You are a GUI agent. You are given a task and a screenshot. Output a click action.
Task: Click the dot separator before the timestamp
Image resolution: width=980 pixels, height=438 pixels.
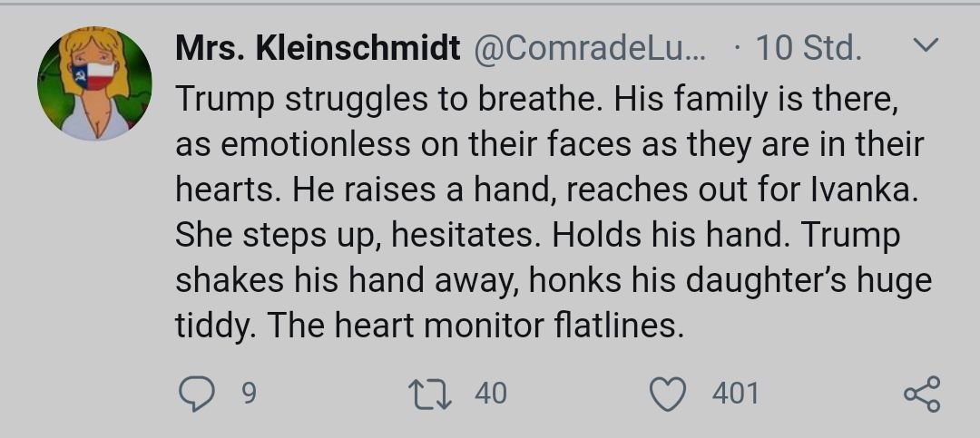click(739, 49)
